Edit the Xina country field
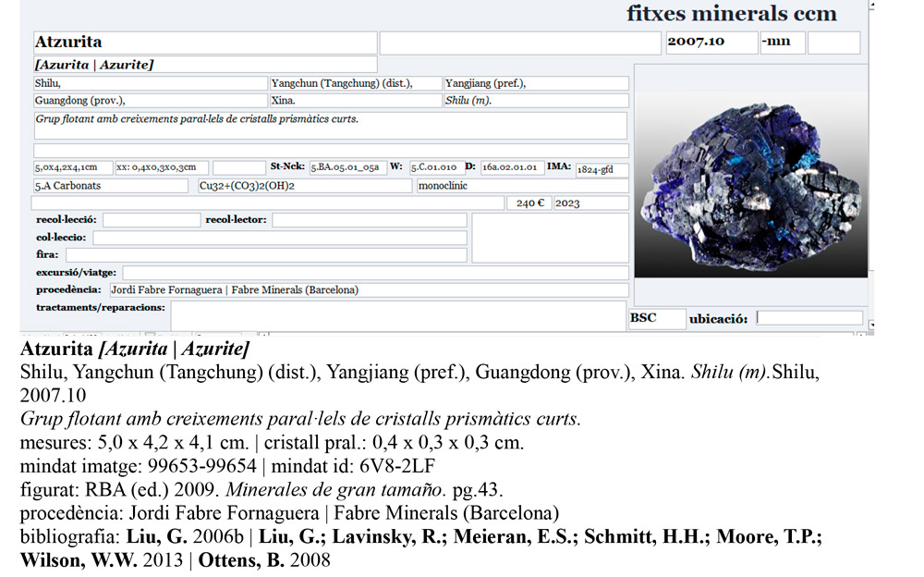 (x=356, y=101)
